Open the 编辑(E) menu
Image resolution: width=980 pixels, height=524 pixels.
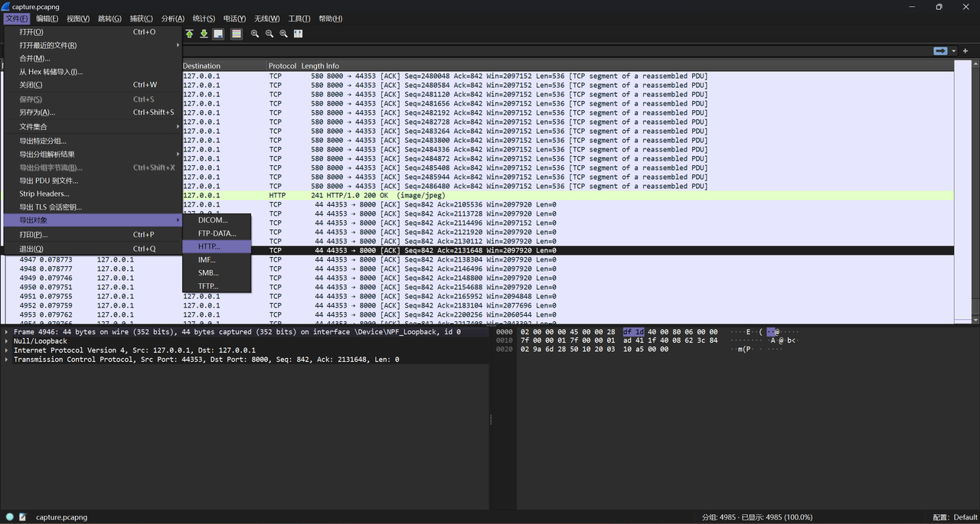tap(47, 18)
